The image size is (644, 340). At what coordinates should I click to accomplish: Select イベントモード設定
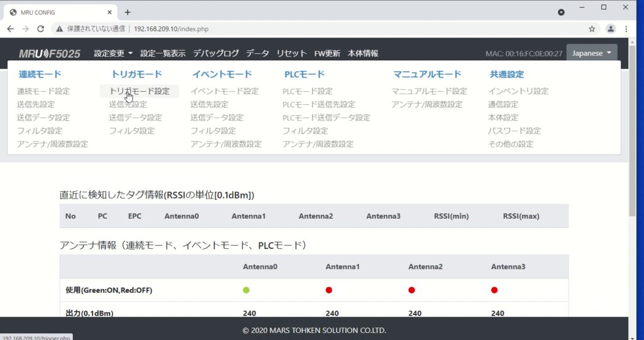pos(225,91)
